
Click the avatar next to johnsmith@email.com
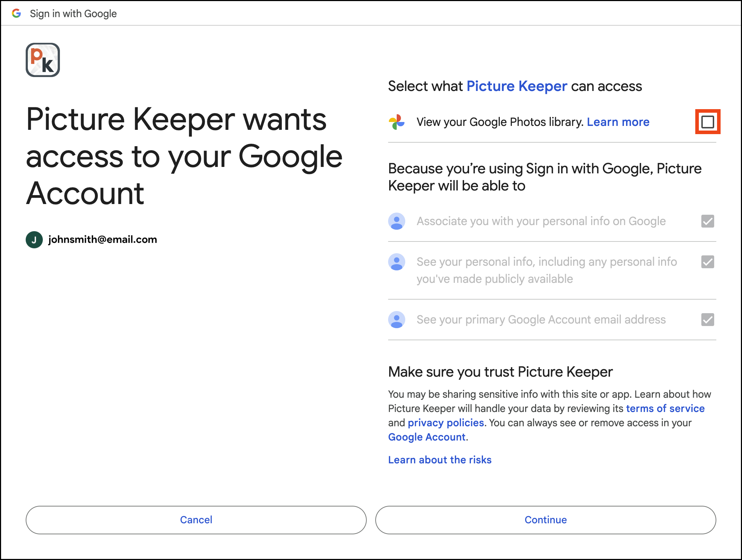coord(34,239)
